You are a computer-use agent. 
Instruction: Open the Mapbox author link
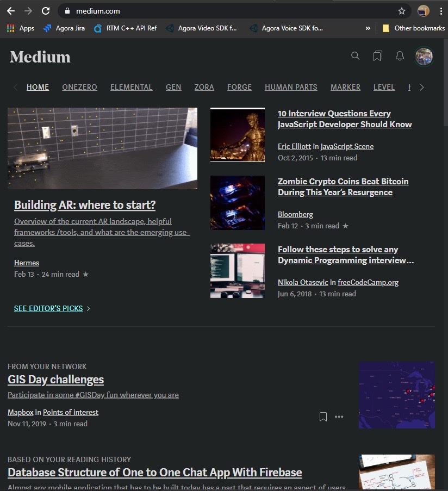pyautogui.click(x=20, y=412)
